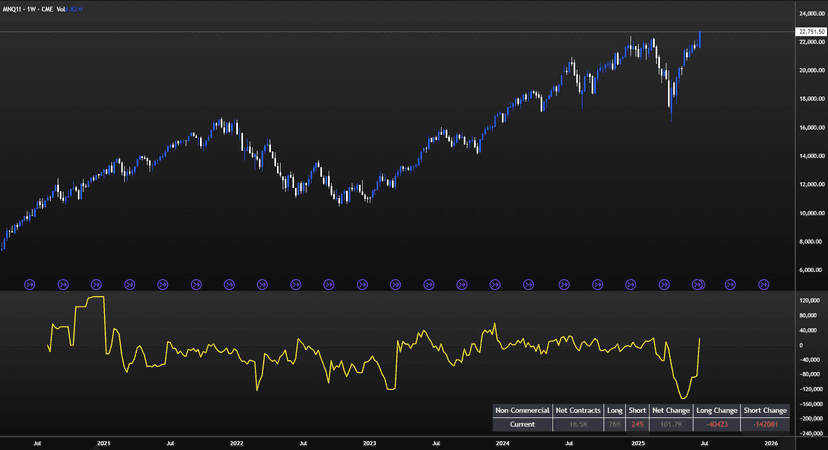Click the 18.5K net contracts value

578,424
